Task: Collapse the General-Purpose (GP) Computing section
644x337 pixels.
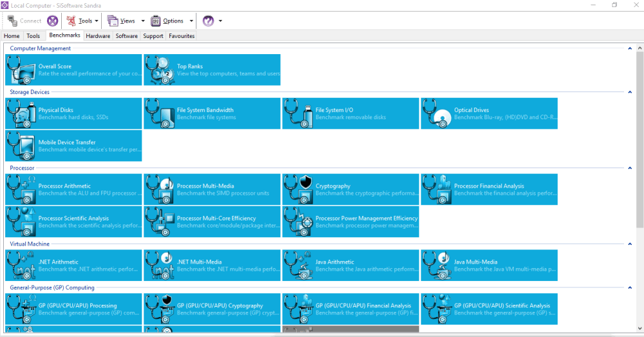Action: tap(630, 287)
